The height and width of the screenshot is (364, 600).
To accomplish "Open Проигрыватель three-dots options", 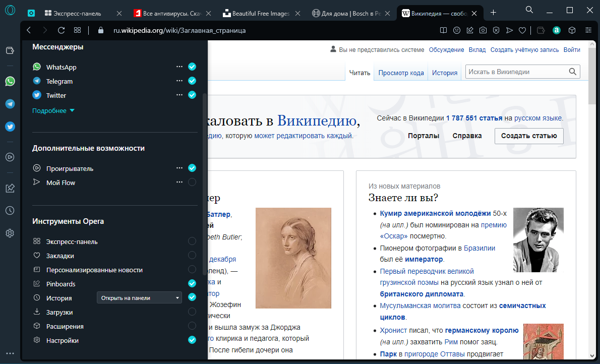I will [x=179, y=168].
